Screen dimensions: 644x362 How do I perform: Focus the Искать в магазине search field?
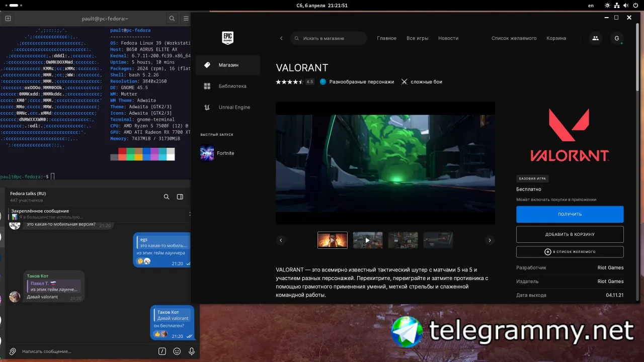pyautogui.click(x=329, y=38)
